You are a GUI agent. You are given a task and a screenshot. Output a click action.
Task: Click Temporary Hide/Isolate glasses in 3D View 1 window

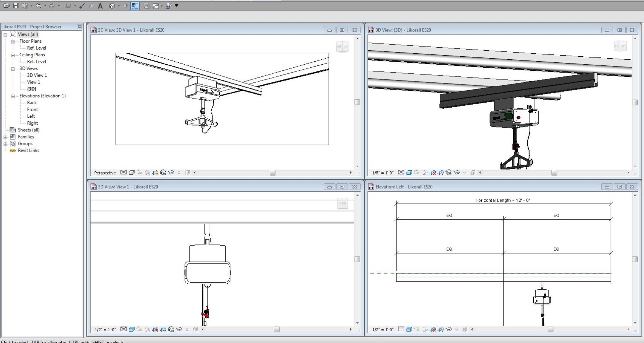[171, 172]
